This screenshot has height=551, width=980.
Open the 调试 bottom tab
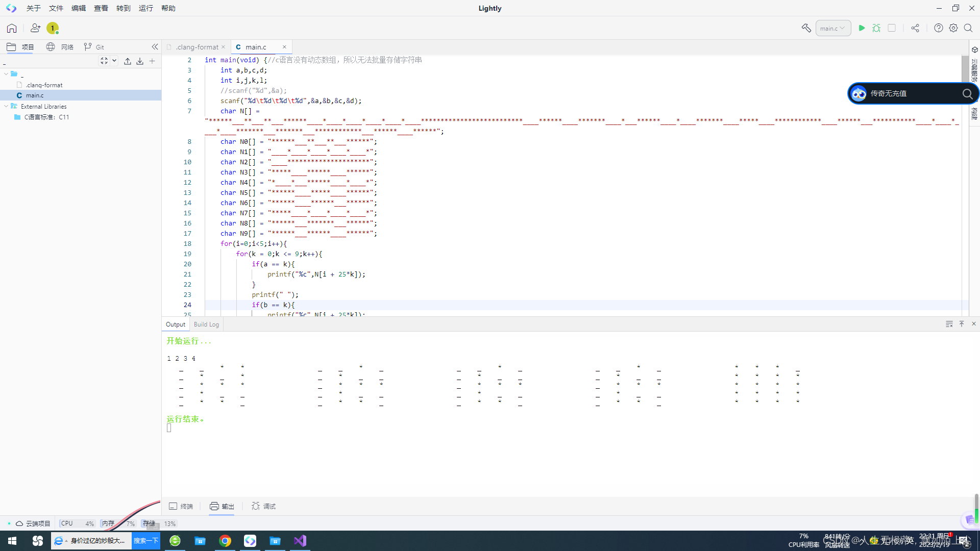tap(263, 506)
